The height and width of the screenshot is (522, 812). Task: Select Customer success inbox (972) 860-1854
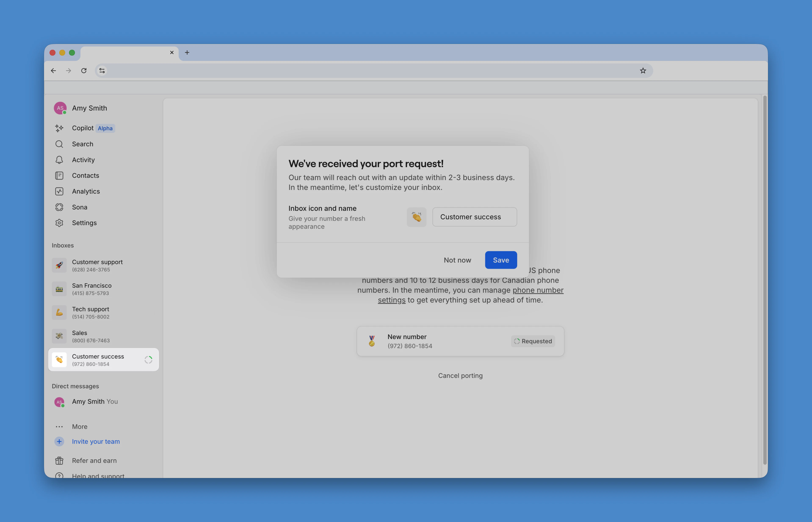point(104,360)
